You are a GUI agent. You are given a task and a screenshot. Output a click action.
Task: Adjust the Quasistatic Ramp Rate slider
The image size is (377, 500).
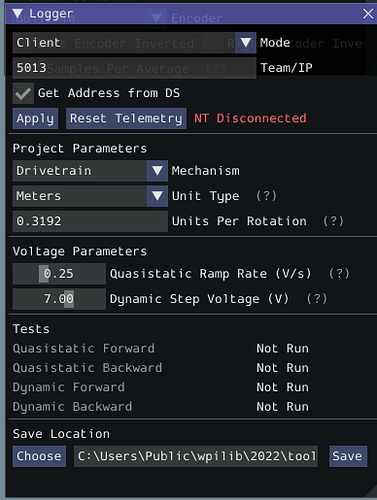click(x=59, y=274)
